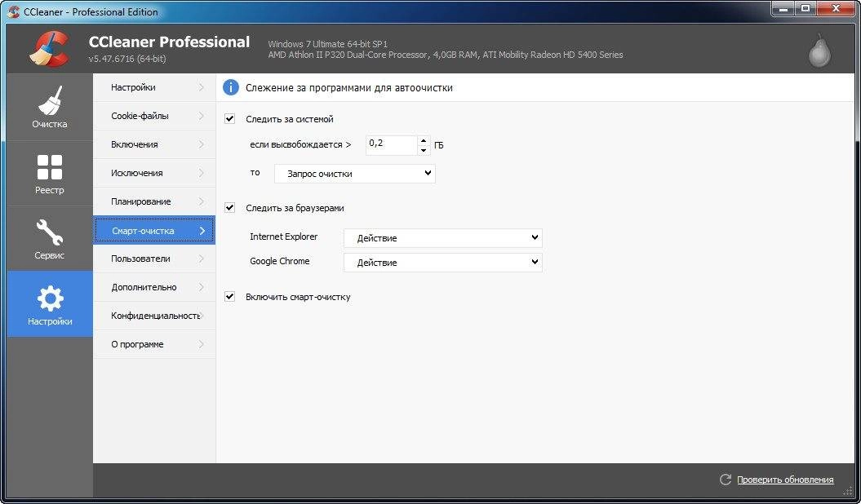Open the Google Chrome Действие dropdown
This screenshot has height=504, width=861.
[442, 262]
